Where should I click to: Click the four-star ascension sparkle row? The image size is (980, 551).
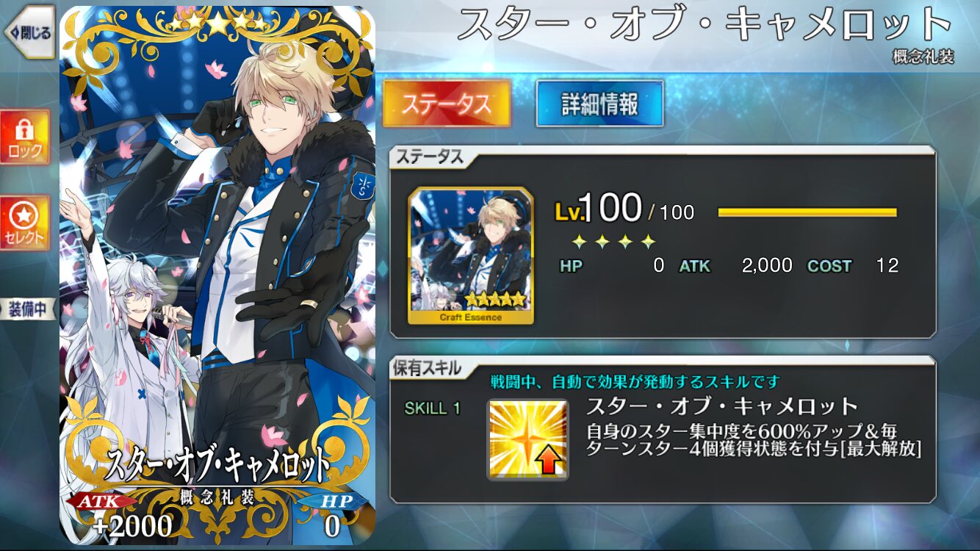[613, 241]
